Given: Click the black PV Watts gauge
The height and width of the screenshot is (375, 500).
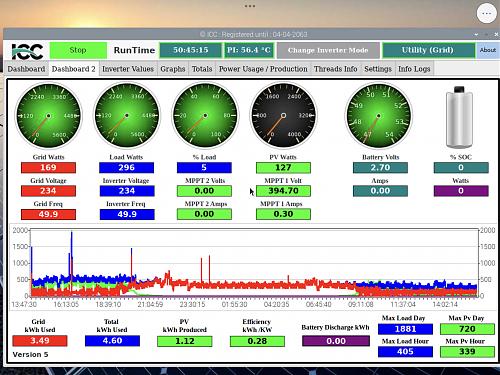Looking at the screenshot, I should pos(283,116).
